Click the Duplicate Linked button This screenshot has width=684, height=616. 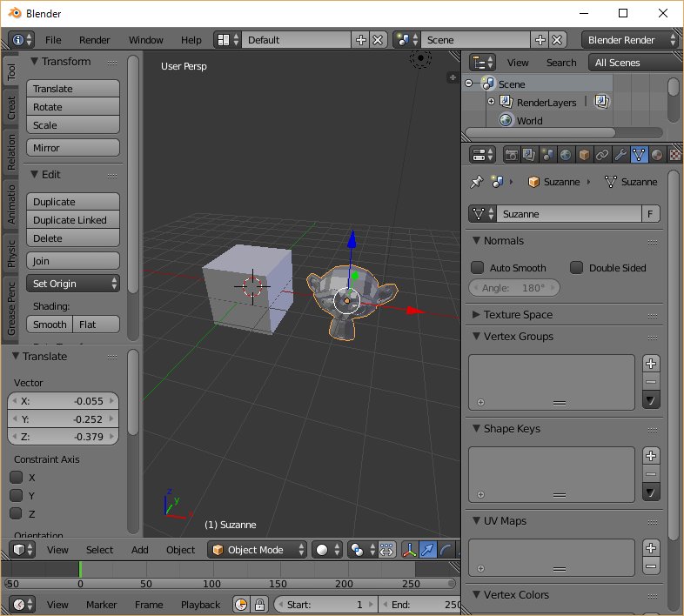(x=73, y=220)
